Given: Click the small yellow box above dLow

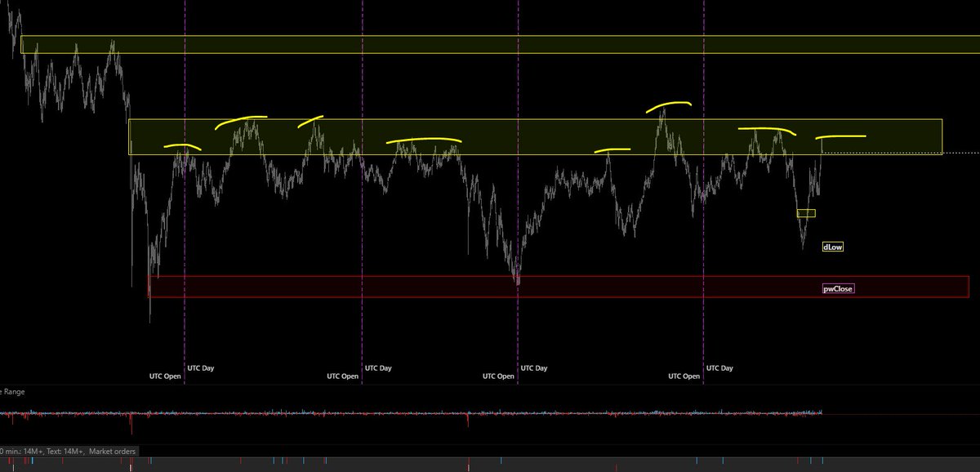Looking at the screenshot, I should pos(806,213).
